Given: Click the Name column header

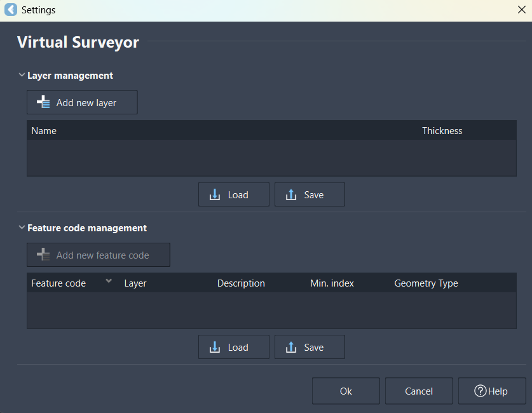Looking at the screenshot, I should tap(44, 131).
